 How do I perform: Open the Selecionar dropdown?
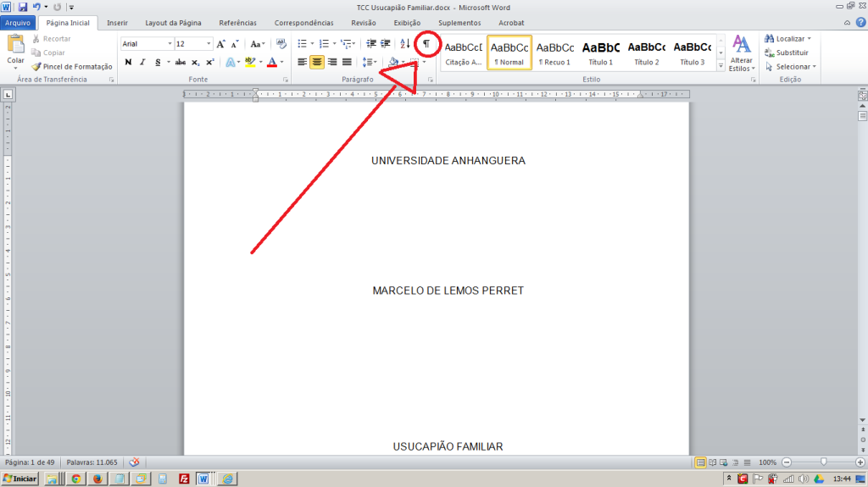point(791,66)
